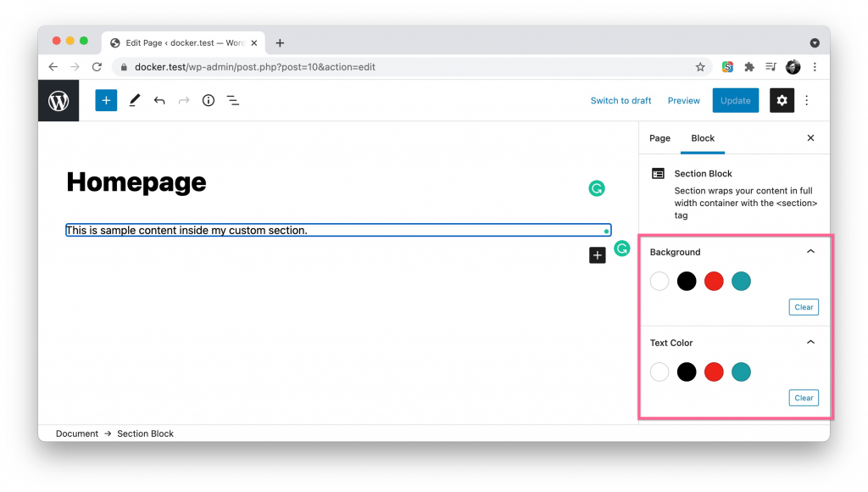Open the block list view outline icon
Screen dimensions: 868x492
[x=233, y=100]
